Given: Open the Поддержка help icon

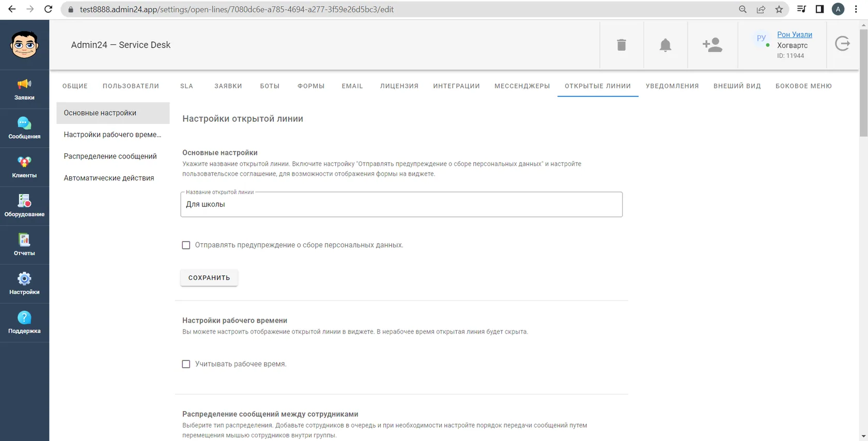Looking at the screenshot, I should pyautogui.click(x=24, y=323).
